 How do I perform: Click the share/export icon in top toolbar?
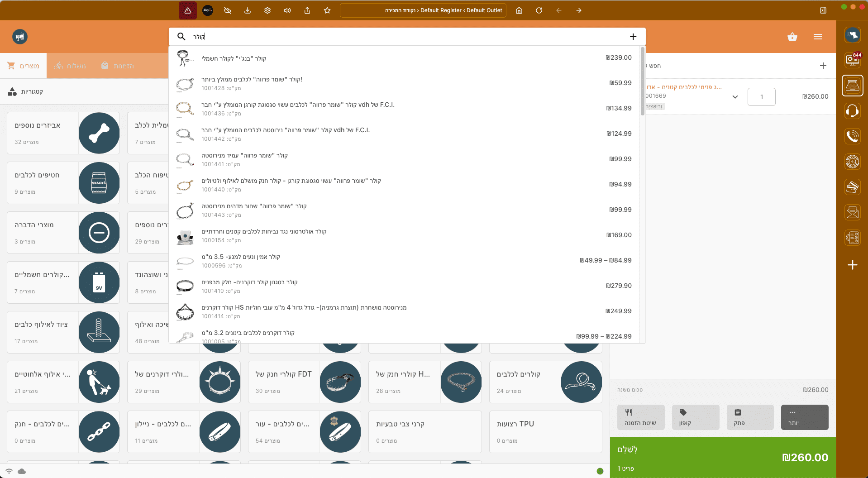point(307,10)
